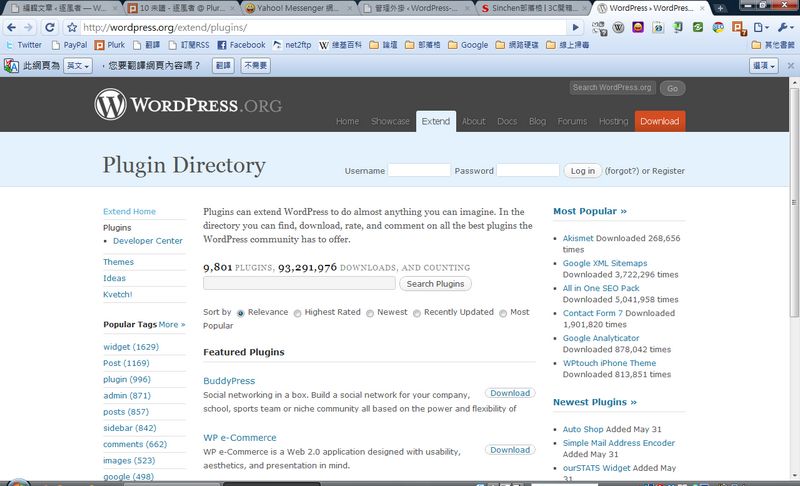Viewport: 800px width, 486px height.
Task: Open the 部落格 bookmarks folder
Action: click(x=422, y=45)
